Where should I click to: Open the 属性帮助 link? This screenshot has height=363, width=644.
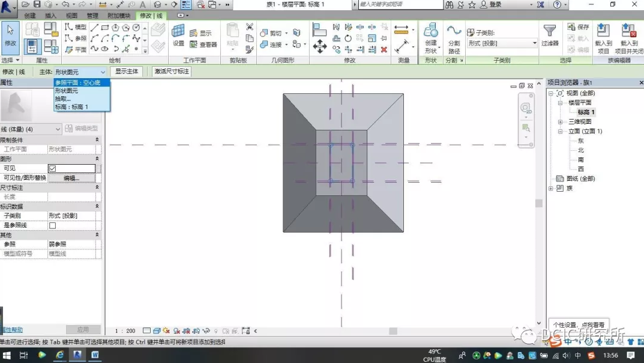(11, 330)
